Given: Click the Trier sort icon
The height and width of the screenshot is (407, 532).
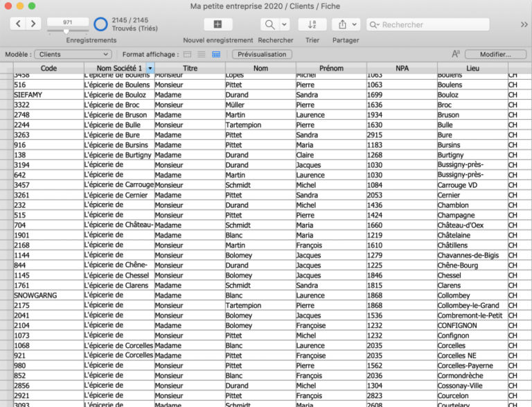Looking at the screenshot, I should click(x=312, y=24).
